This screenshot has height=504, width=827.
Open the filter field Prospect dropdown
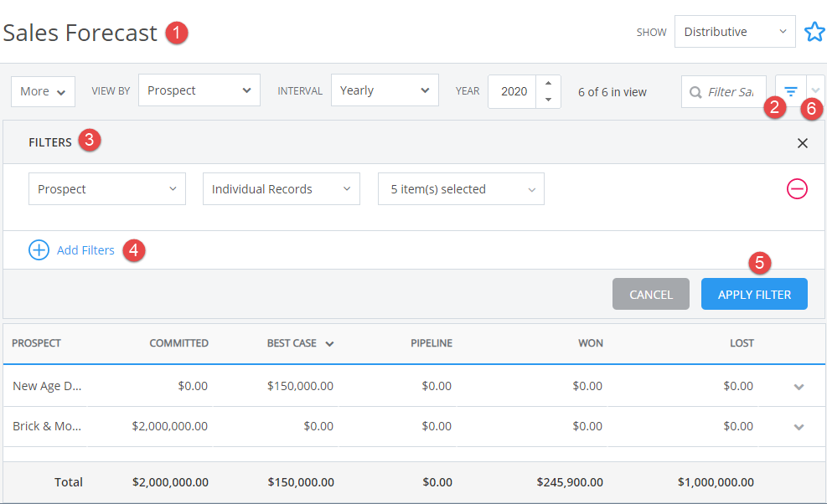[x=107, y=188]
